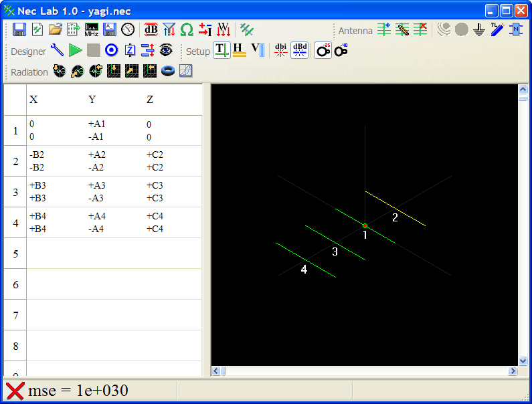Click first Radiation pattern icon with down arrow
Screen dimensions: 532x404
tap(60, 71)
